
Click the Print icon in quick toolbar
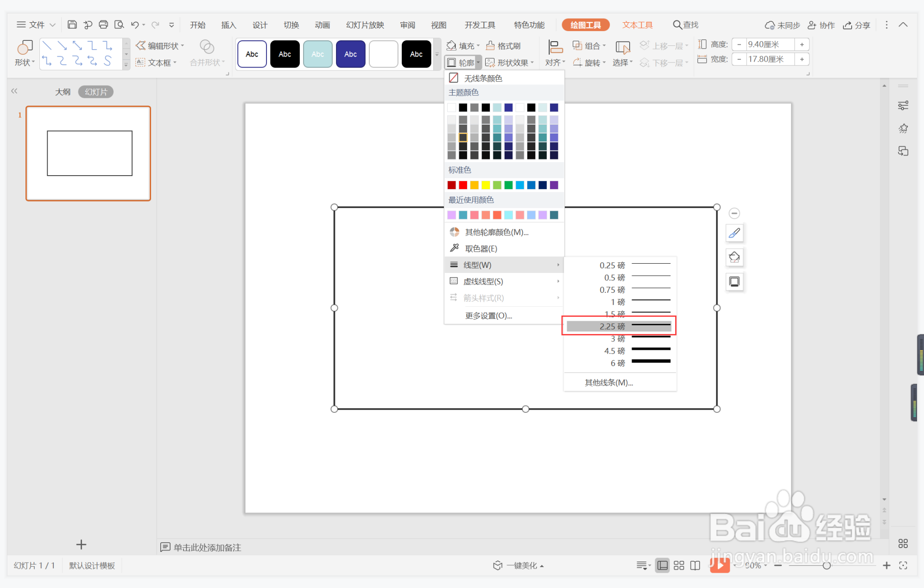tap(103, 25)
